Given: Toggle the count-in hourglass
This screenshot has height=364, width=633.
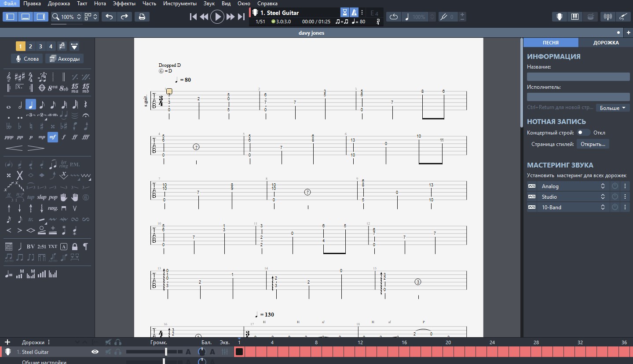Looking at the screenshot, I should coord(345,13).
